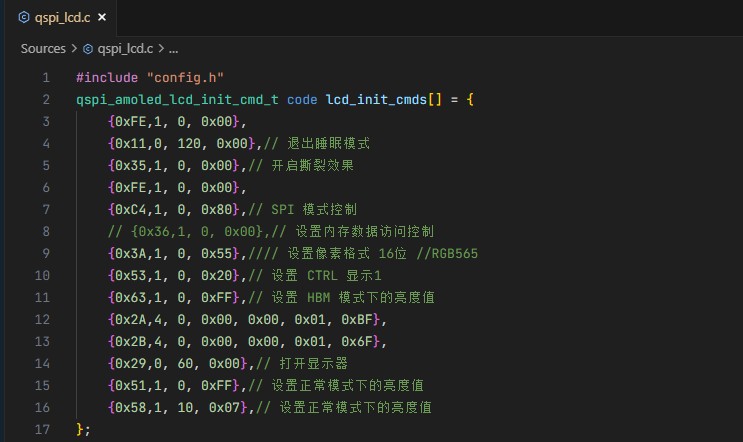The height and width of the screenshot is (442, 743).
Task: Click the 0x07 value on line 16
Action: 224,407
